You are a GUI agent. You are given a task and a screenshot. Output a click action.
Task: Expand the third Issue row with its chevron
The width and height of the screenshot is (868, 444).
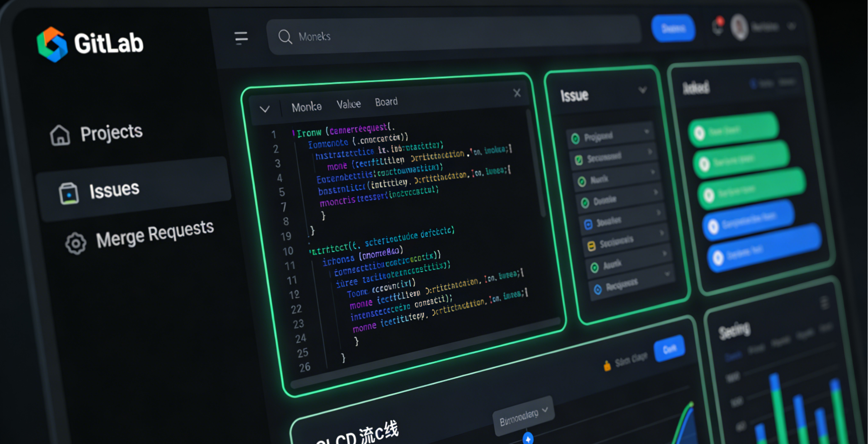coord(653,172)
